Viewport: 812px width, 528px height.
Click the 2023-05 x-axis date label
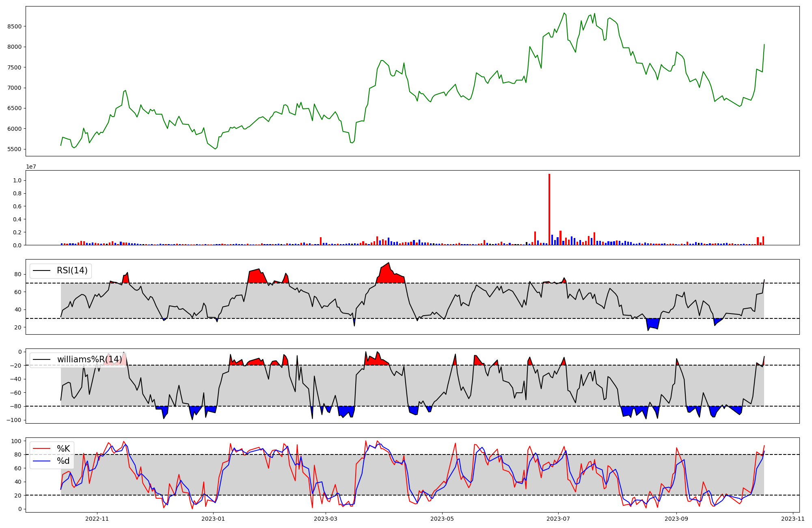tap(442, 519)
